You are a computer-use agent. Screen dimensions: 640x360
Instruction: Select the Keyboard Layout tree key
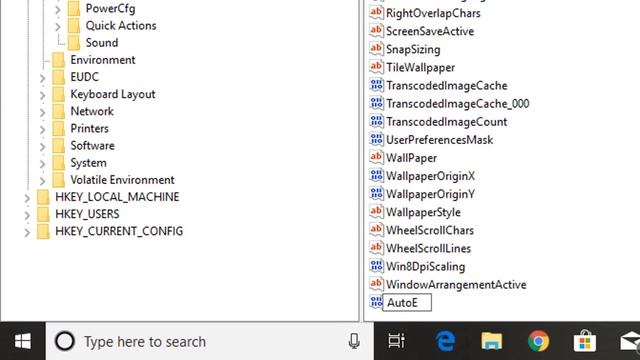coord(113,94)
